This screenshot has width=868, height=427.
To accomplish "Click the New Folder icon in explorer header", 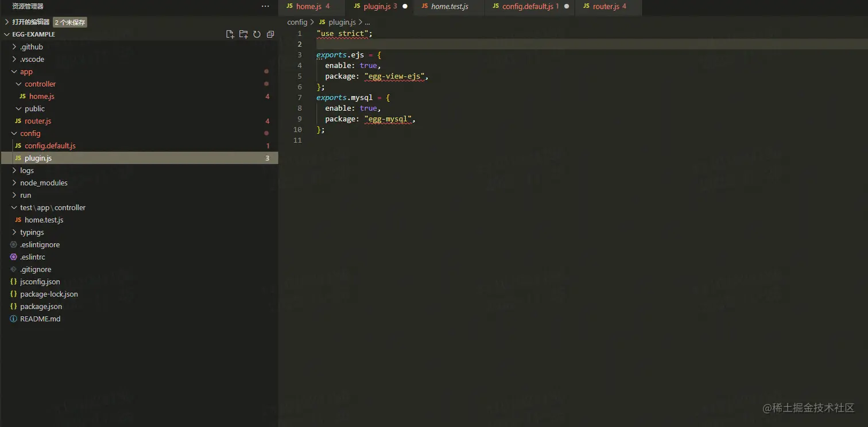I will [243, 34].
